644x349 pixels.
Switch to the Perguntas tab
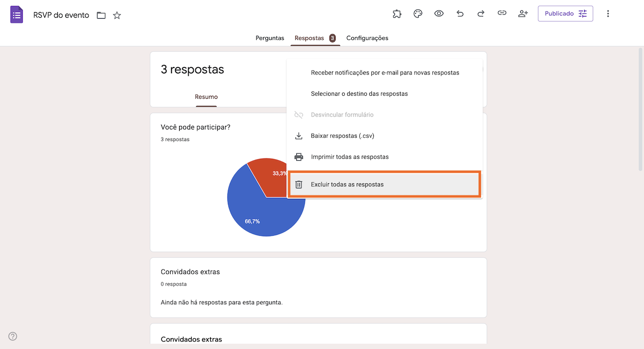click(x=270, y=38)
